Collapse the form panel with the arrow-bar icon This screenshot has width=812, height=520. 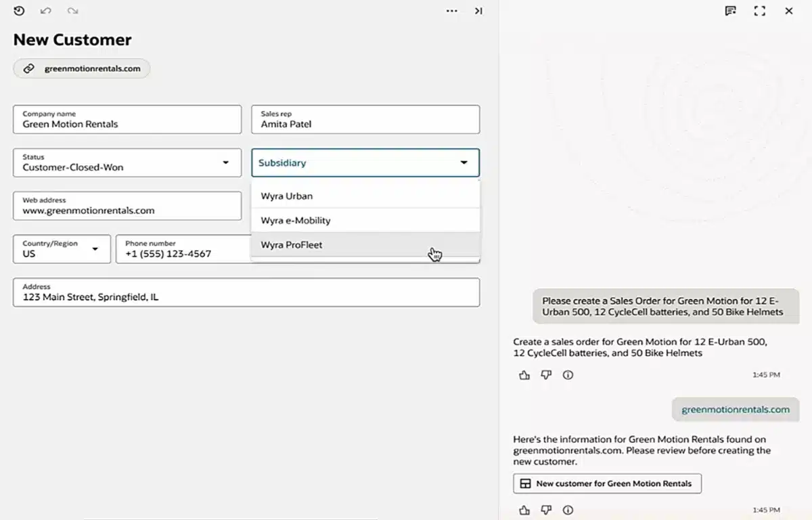click(478, 11)
